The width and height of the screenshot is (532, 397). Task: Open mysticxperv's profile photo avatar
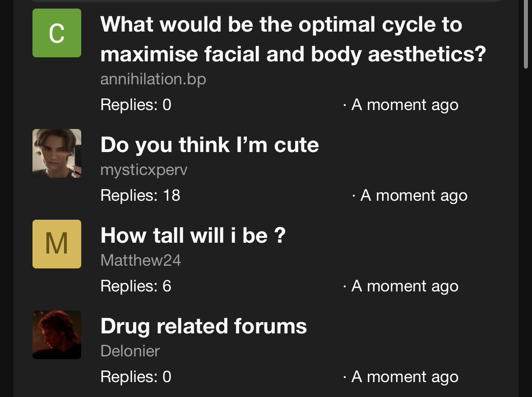pos(57,153)
